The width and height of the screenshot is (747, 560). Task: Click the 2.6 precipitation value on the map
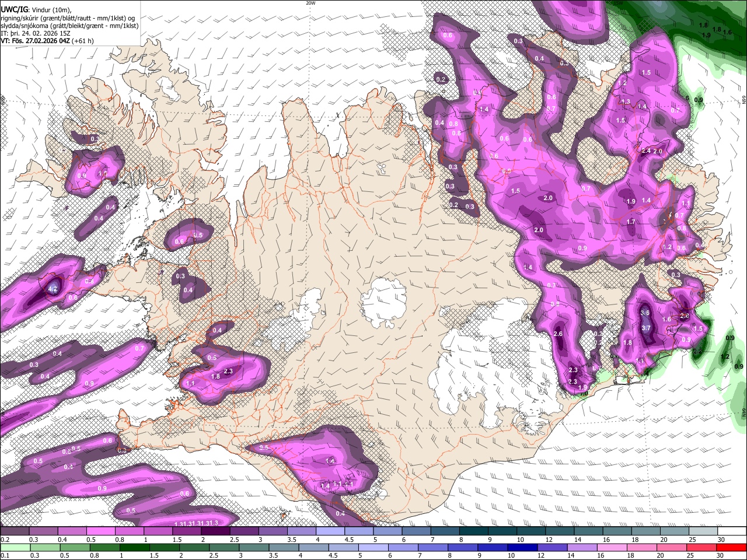click(x=558, y=334)
